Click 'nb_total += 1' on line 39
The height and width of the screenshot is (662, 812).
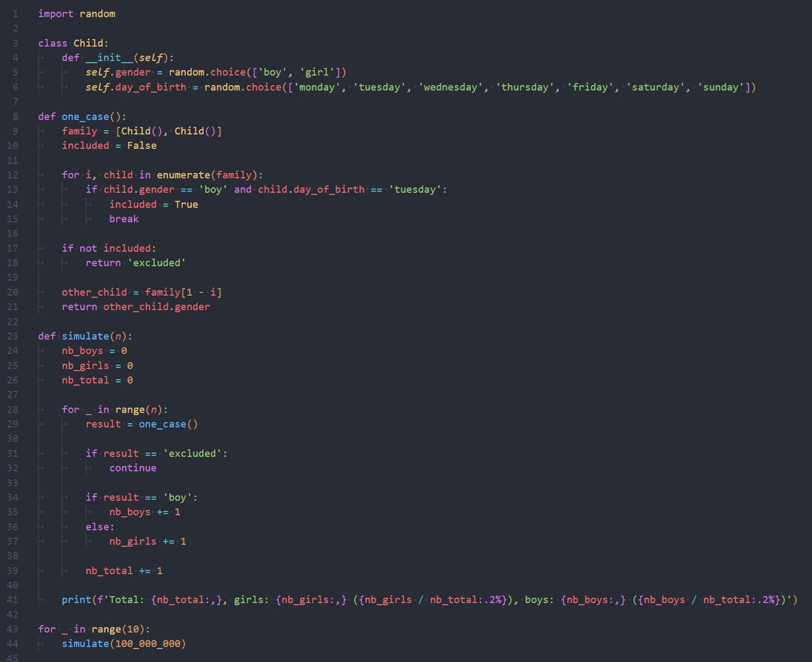coord(124,571)
